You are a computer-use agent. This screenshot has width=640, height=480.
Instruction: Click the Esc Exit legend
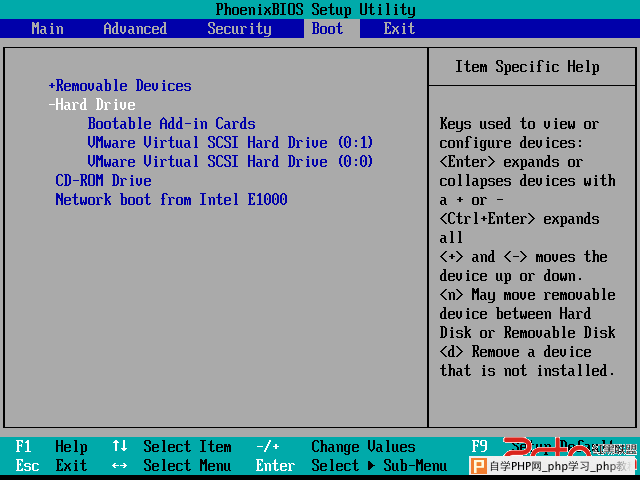(x=51, y=465)
